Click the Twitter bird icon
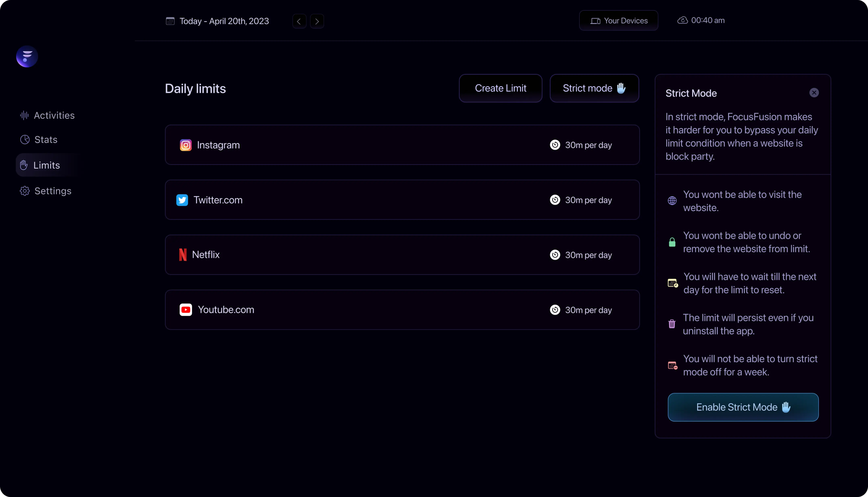868x497 pixels. 182,200
